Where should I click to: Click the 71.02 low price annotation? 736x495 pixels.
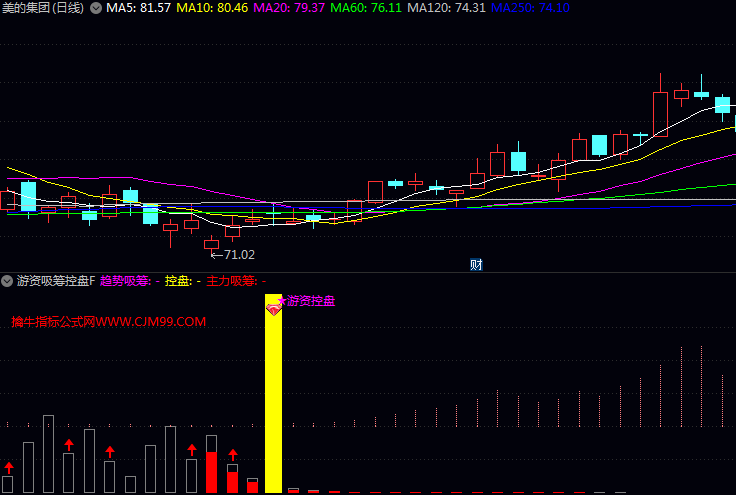coord(233,255)
